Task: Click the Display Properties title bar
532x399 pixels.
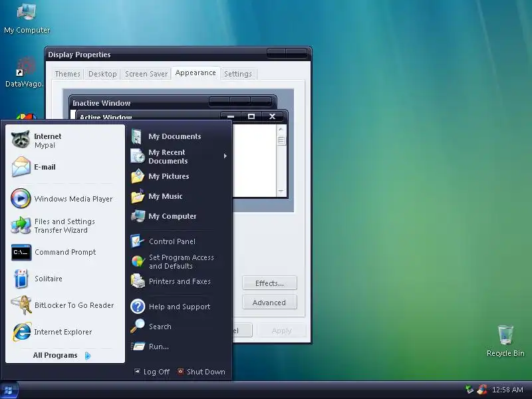Action: coord(178,55)
